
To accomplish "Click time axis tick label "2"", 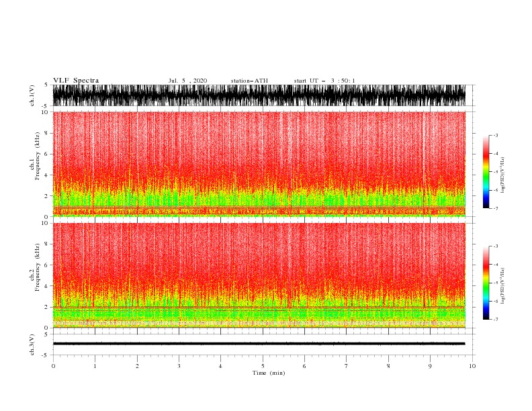I will pos(137,366).
